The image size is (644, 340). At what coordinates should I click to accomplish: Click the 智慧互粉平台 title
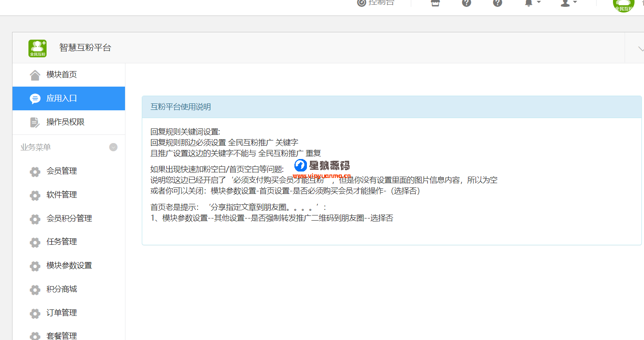coord(85,48)
